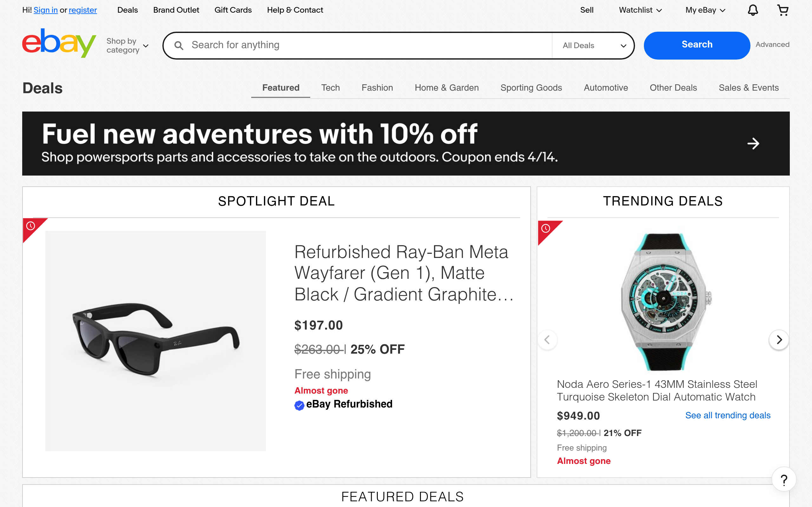This screenshot has height=507, width=812.
Task: Expand the Watchlist dropdown
Action: [x=639, y=10]
